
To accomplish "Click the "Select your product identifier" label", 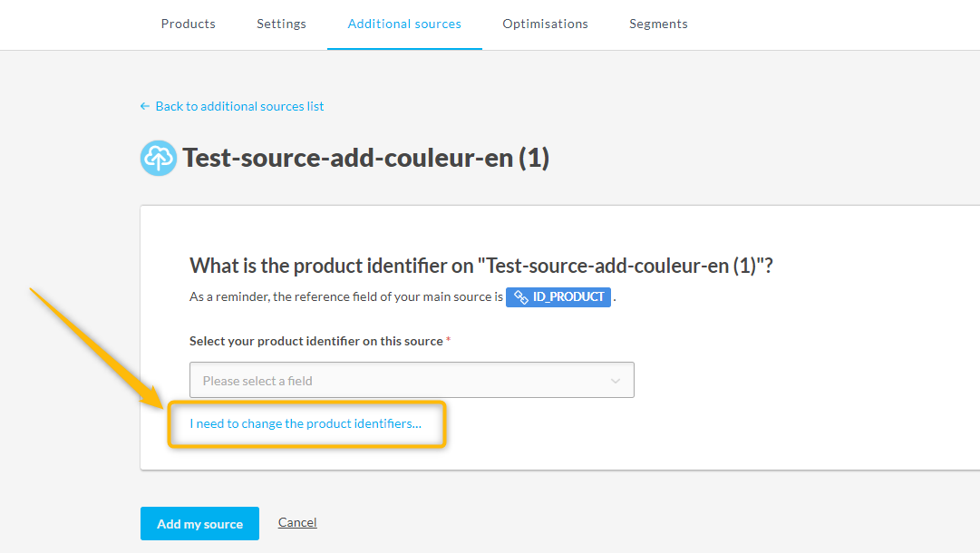I will coord(315,341).
